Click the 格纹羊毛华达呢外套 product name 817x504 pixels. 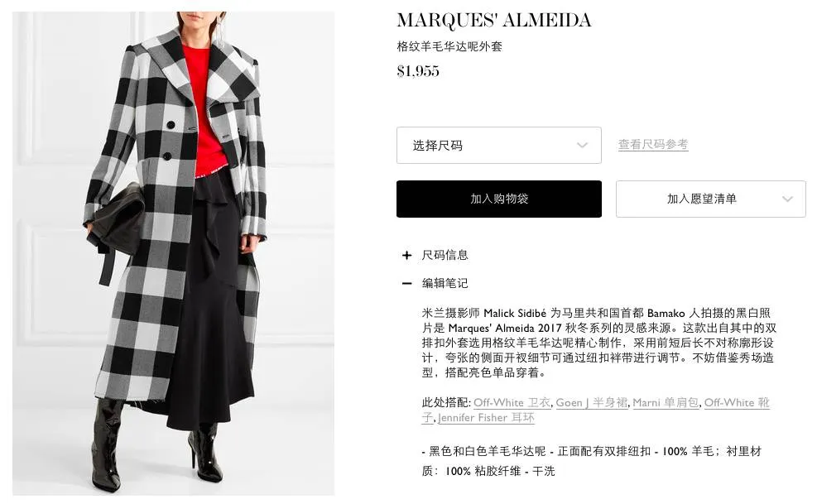click(x=449, y=46)
